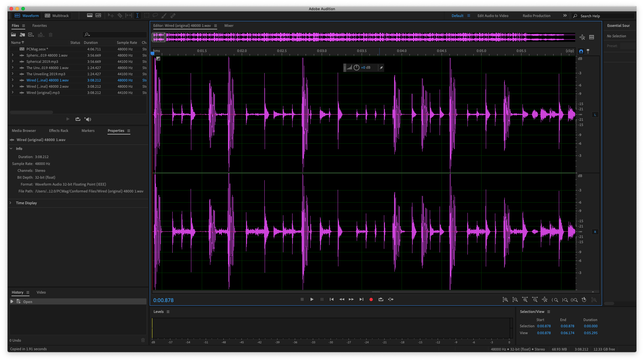644x361 pixels.
Task: Expand the Spheric..019 48000 1.wav file row
Action: [x=12, y=55]
